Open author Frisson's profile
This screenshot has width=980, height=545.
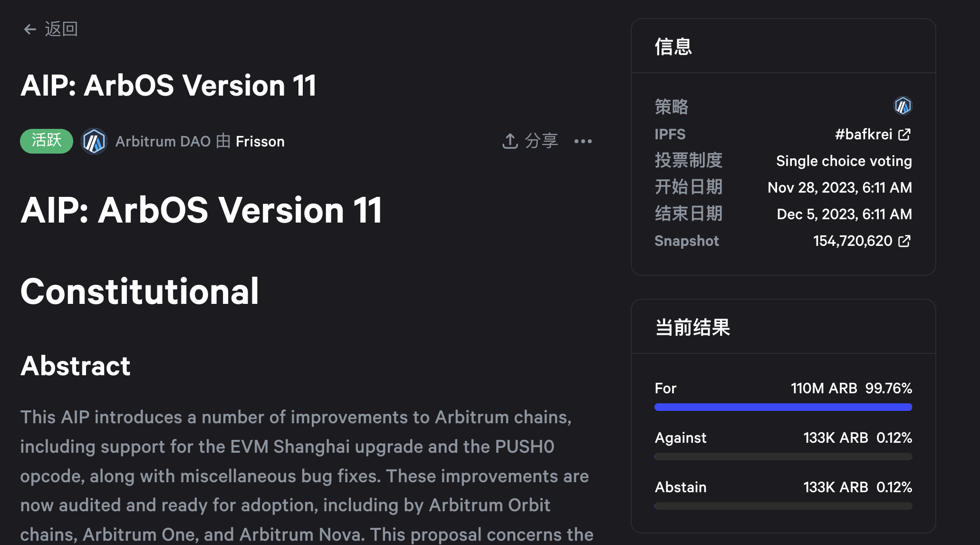(x=260, y=141)
